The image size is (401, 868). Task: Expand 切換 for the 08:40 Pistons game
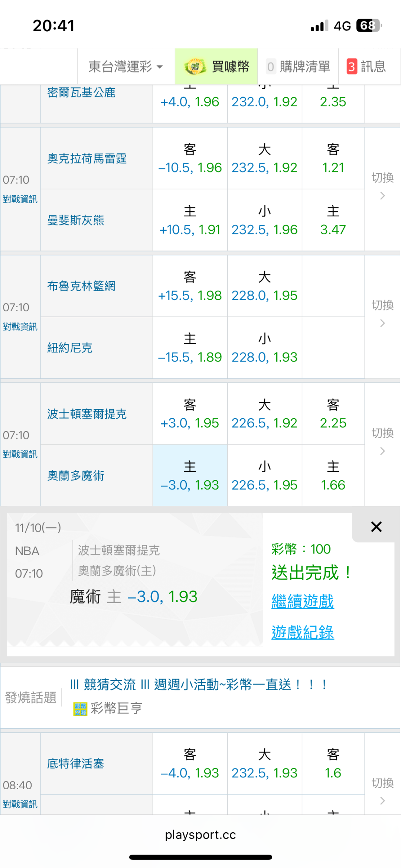click(x=382, y=791)
